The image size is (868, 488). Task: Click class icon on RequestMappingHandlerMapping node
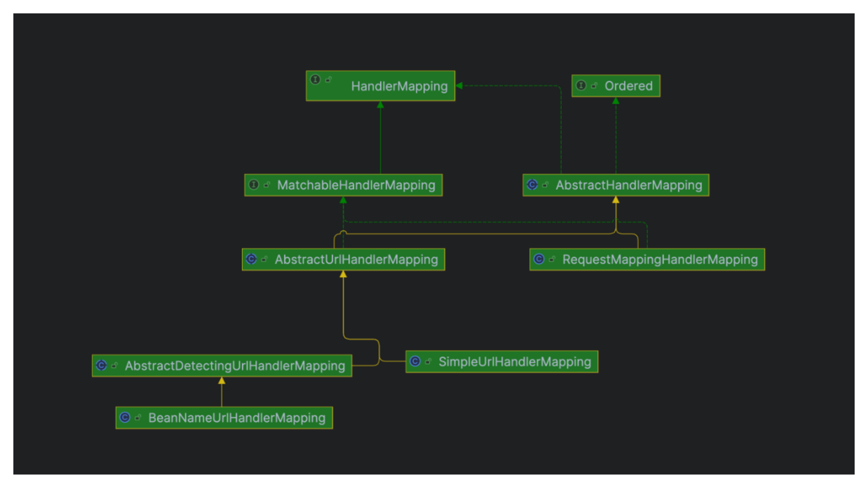(x=539, y=259)
